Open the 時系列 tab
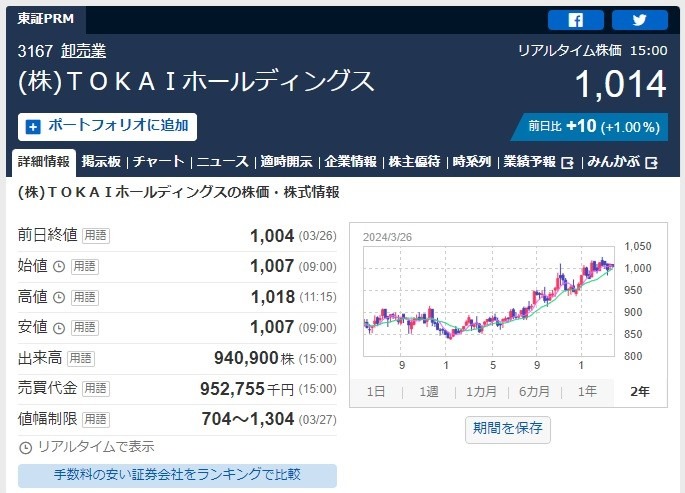685x493 pixels. (472, 162)
